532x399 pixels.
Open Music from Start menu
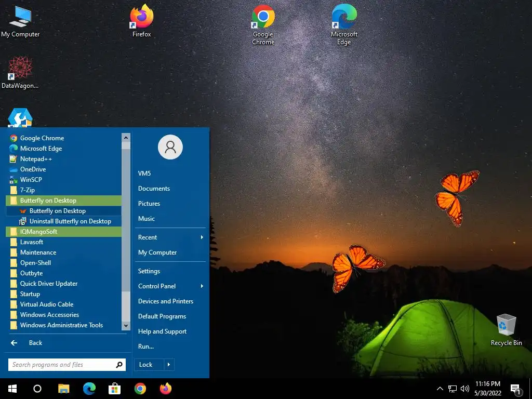pos(170,219)
